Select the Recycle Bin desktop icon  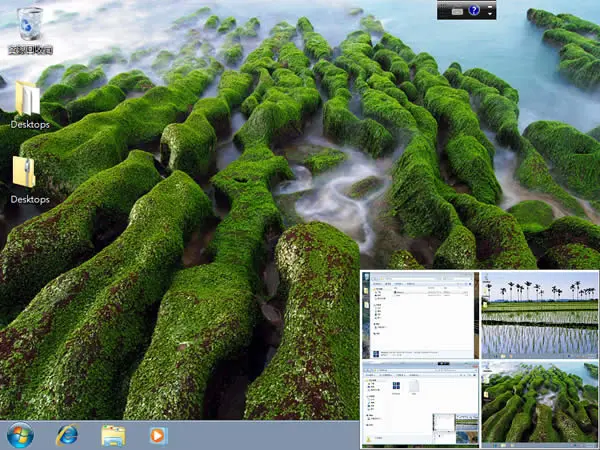[30, 24]
